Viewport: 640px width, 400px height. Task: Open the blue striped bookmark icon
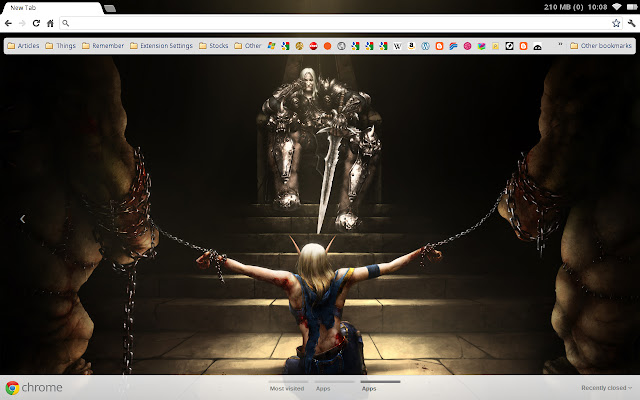[x=453, y=46]
